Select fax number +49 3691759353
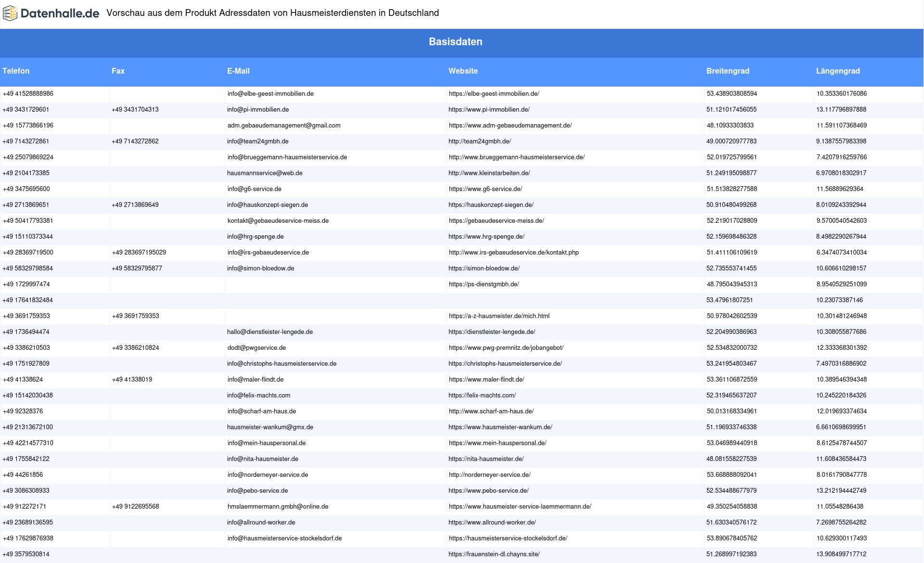The width and height of the screenshot is (924, 563). [x=136, y=316]
